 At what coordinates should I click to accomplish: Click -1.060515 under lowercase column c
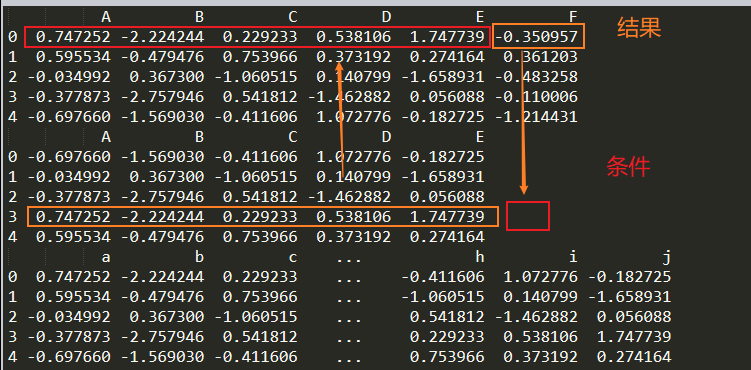256,317
